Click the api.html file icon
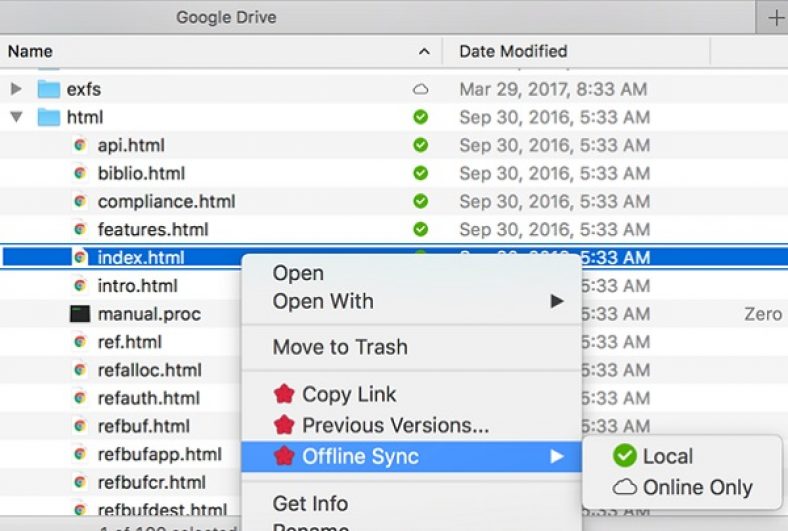 point(81,145)
